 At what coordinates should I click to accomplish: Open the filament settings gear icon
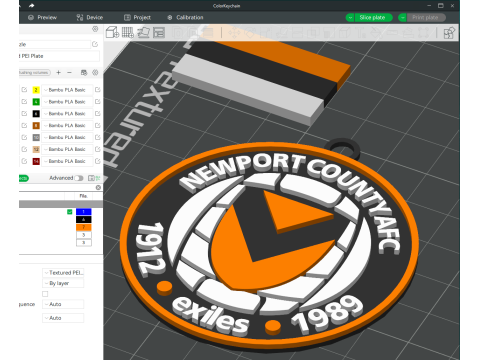[95, 72]
